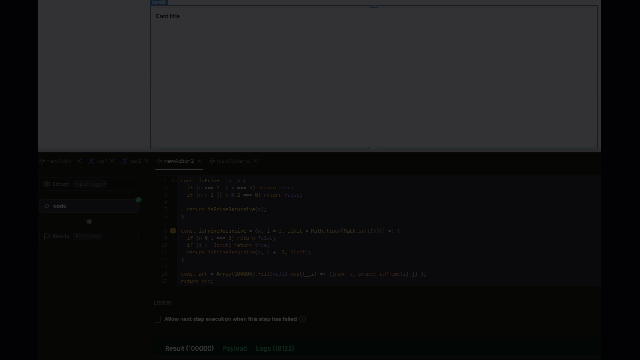
Task: Open the first newAction tab
Action: click(59, 161)
